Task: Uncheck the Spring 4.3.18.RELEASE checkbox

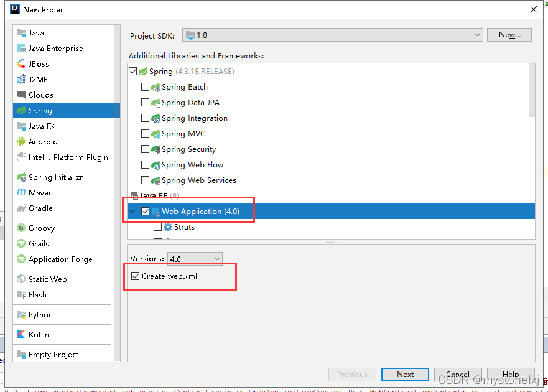Action: click(x=133, y=72)
